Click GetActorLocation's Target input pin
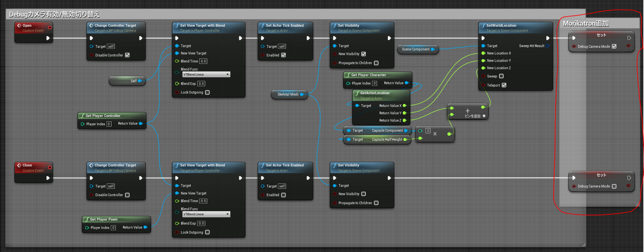This screenshot has width=644, height=252. (357, 106)
